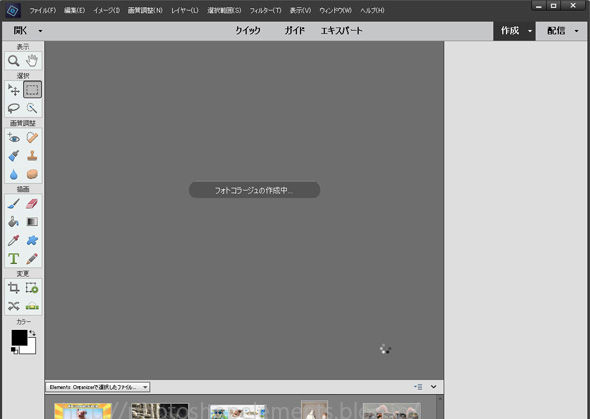
Task: Open the photo bin options menu icon
Action: [418, 387]
